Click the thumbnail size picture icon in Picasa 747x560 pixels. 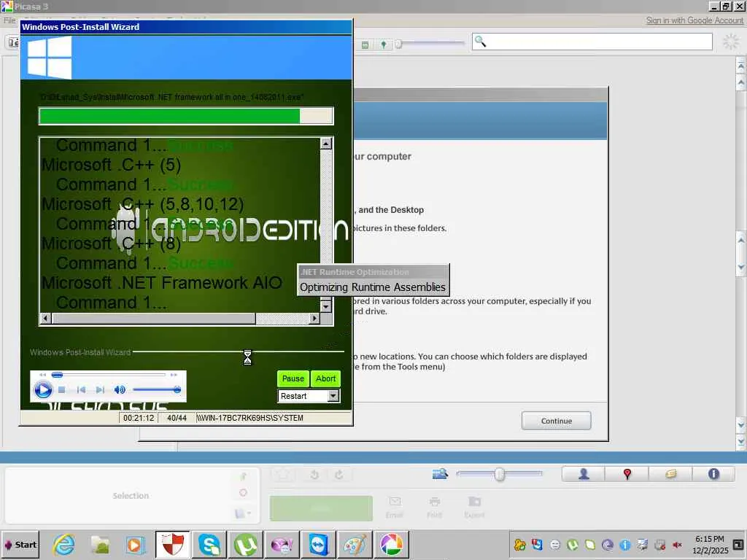coord(440,473)
